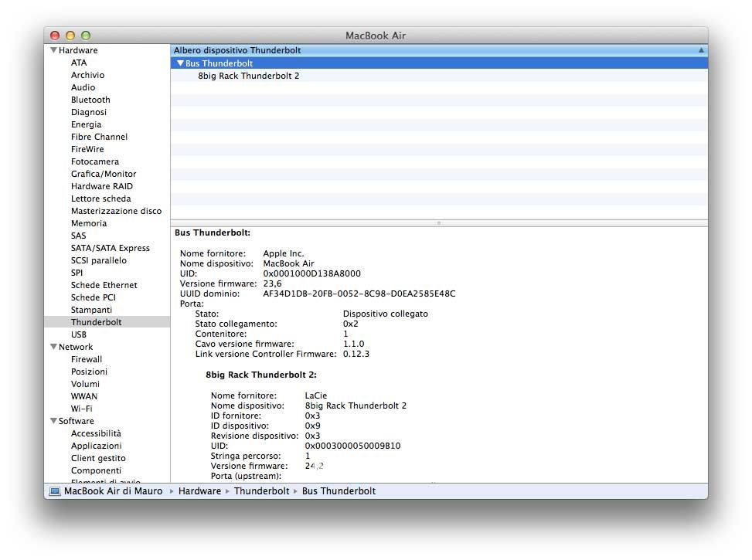Collapse the Bus Thunderbolt tree node
The image size is (752, 560).
point(180,63)
